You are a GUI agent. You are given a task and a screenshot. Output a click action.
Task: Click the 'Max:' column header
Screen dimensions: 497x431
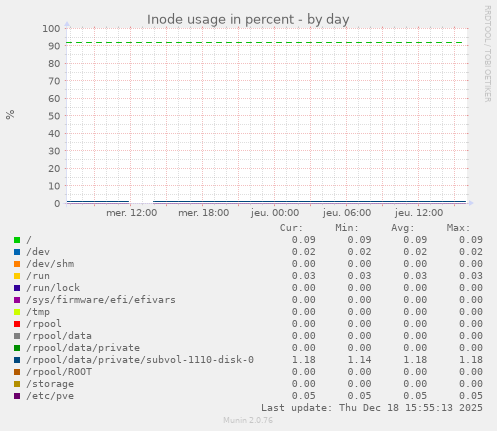coord(458,228)
